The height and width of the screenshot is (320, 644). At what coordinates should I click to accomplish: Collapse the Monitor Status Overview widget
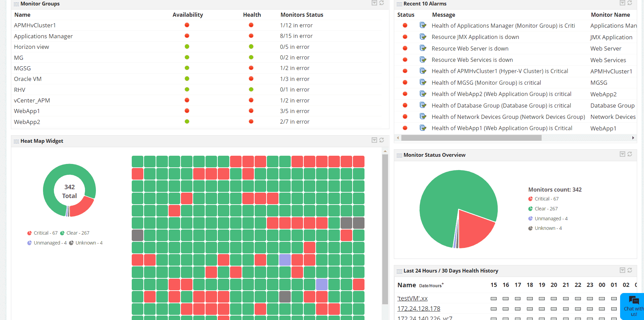622,154
